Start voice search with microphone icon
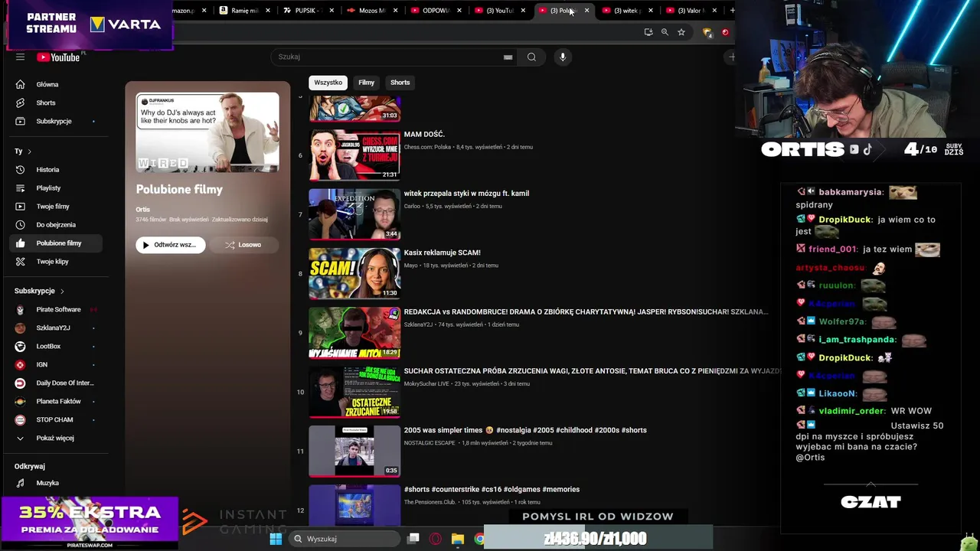 [x=563, y=57]
